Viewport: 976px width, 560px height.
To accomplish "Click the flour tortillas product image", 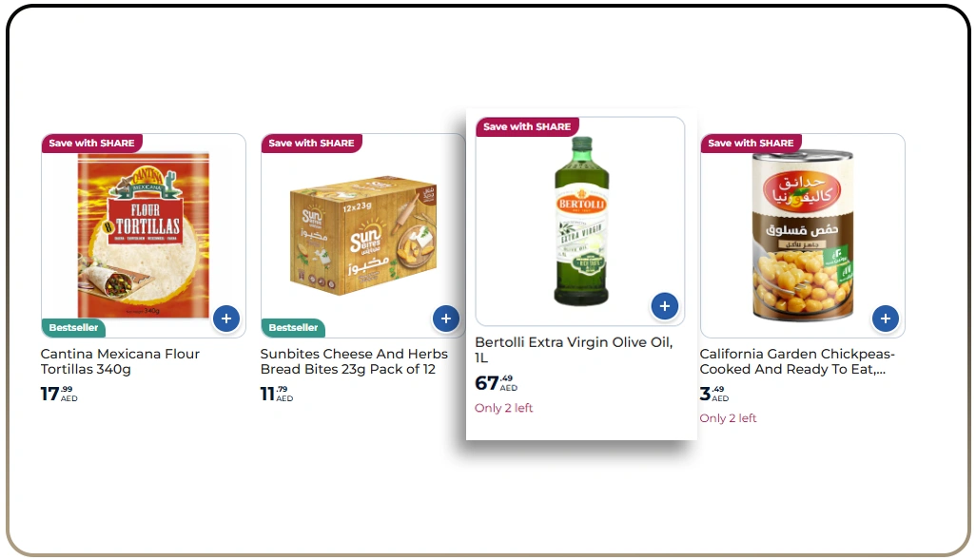I will coord(143,236).
